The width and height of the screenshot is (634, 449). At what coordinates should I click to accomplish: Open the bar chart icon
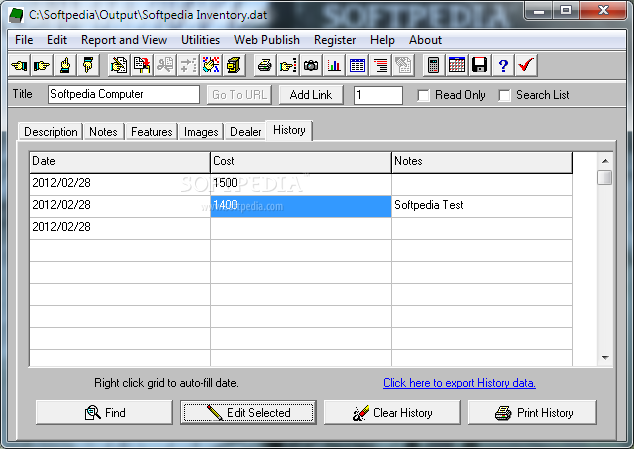coord(334,65)
